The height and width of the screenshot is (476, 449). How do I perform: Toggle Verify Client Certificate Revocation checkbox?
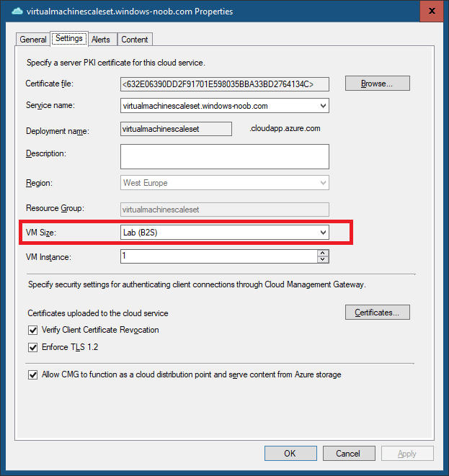(x=33, y=330)
